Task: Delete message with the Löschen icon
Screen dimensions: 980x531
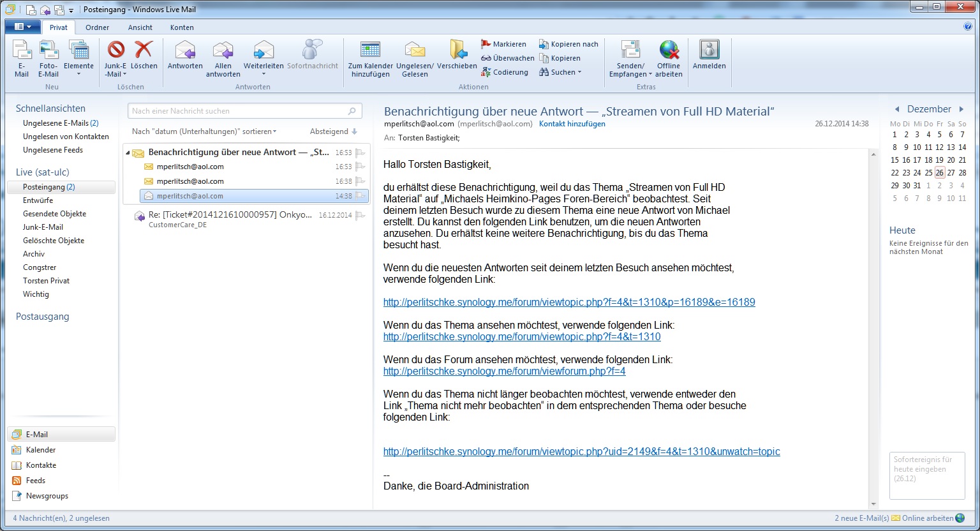Action: [x=144, y=51]
